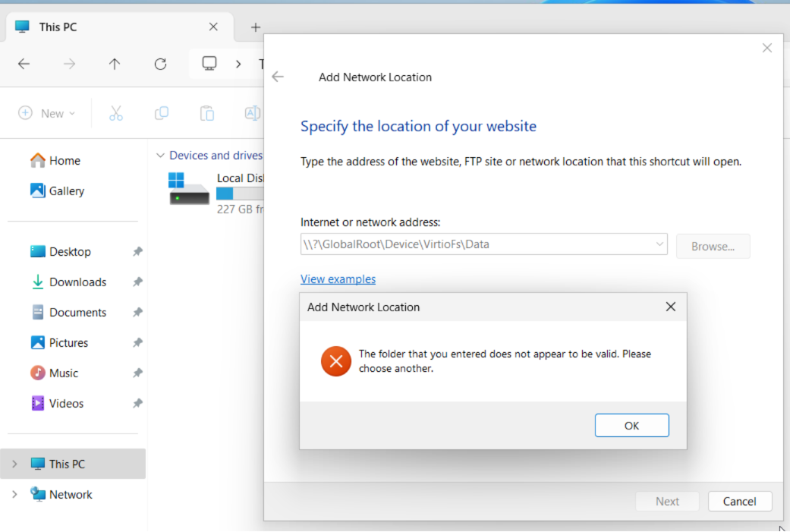Go back using wizard back arrow
The width and height of the screenshot is (790, 532).
278,77
